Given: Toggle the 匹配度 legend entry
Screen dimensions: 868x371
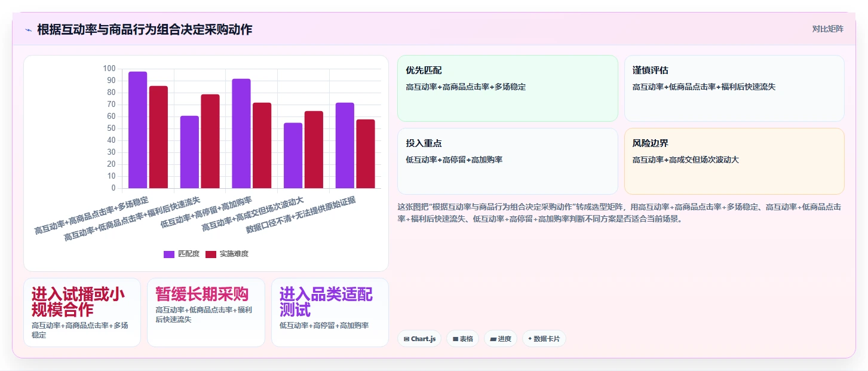Looking at the screenshot, I should tap(182, 254).
